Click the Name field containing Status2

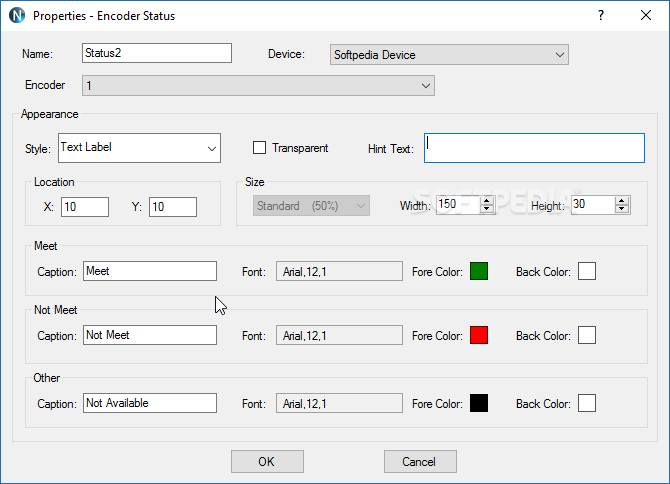point(157,53)
